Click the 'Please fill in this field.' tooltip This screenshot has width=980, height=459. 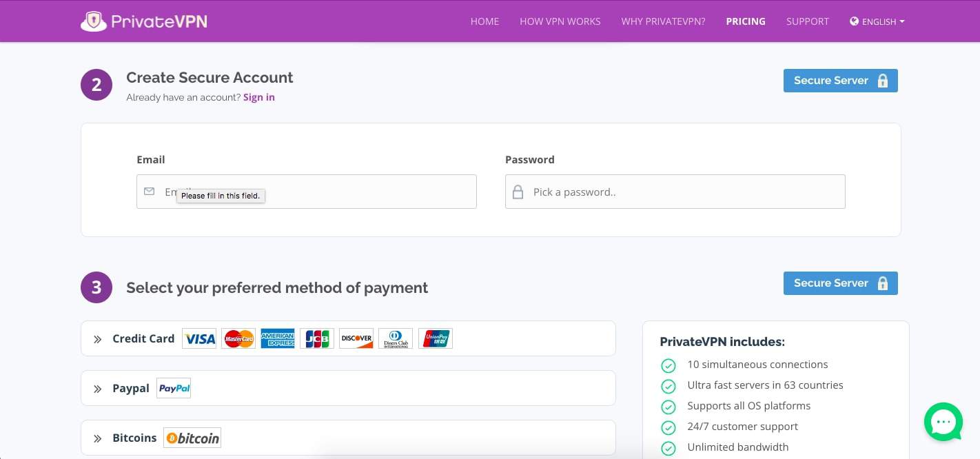pos(221,196)
